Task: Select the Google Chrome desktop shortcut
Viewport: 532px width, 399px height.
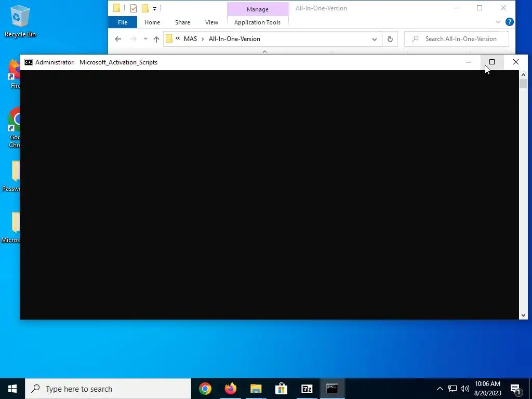Action: (15, 127)
